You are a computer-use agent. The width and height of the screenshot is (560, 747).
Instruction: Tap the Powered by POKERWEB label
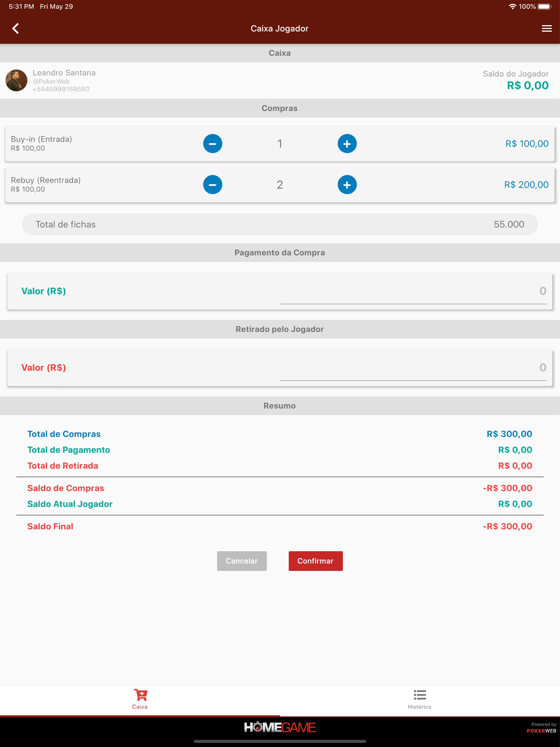click(x=541, y=727)
